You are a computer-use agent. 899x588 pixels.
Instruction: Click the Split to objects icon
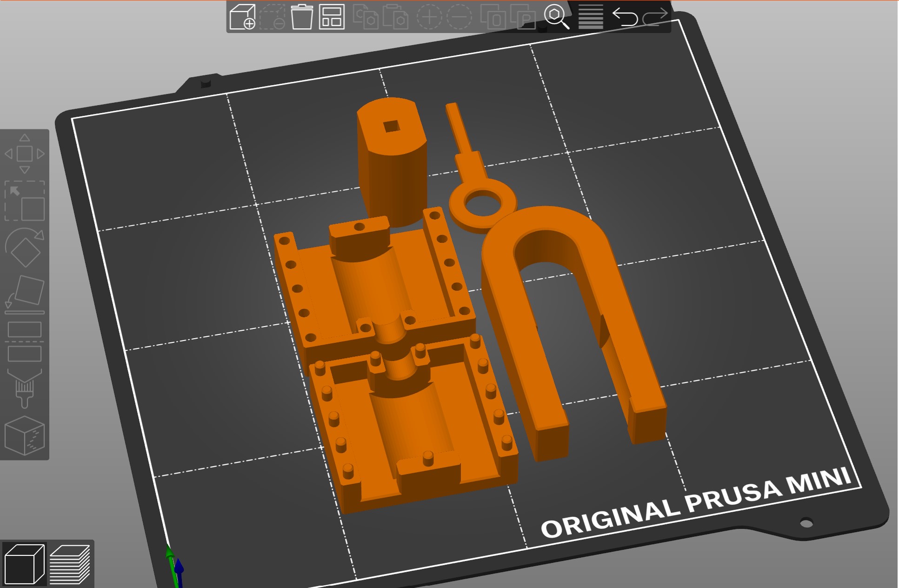tap(493, 17)
